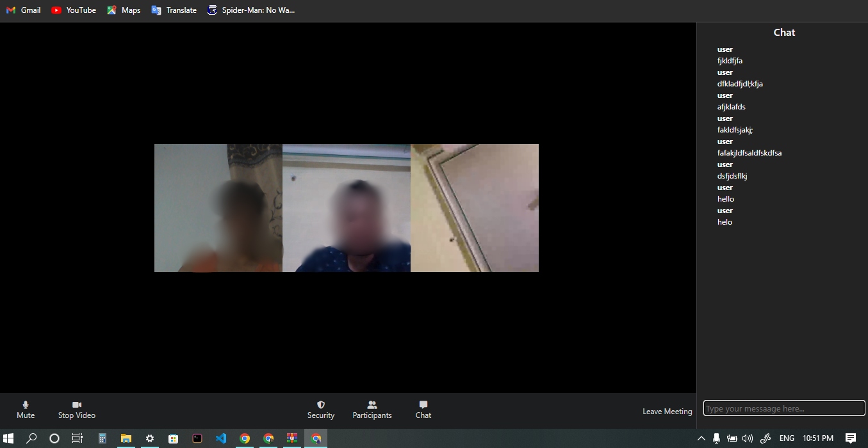The width and height of the screenshot is (868, 448).
Task: Open the clock showing 10:51 PM
Action: [818, 438]
